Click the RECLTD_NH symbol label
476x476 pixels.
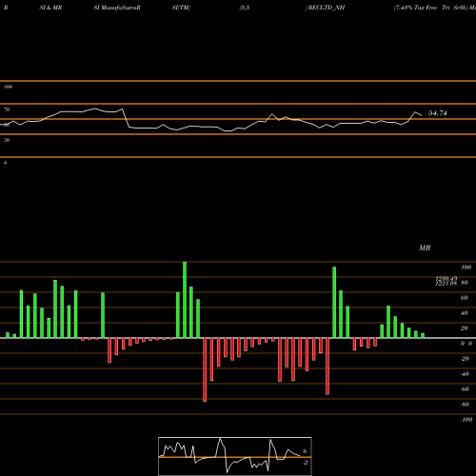point(327,8)
